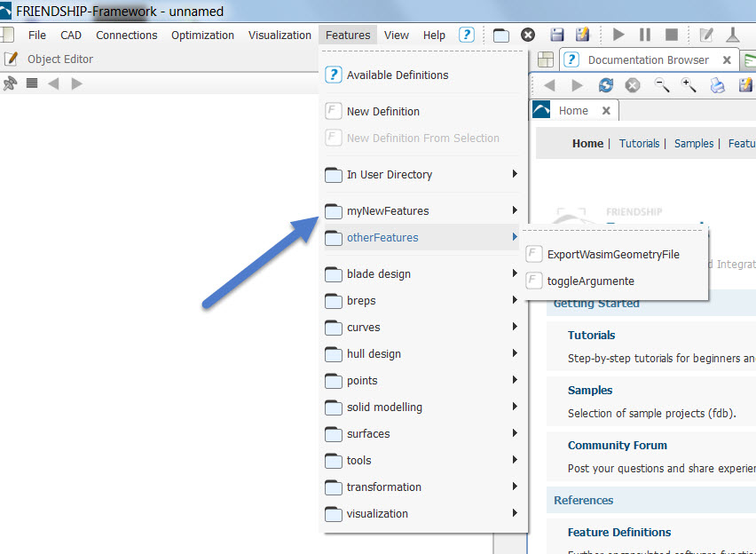Open the Samples heading link
Image resolution: width=756 pixels, height=554 pixels.
tap(590, 390)
